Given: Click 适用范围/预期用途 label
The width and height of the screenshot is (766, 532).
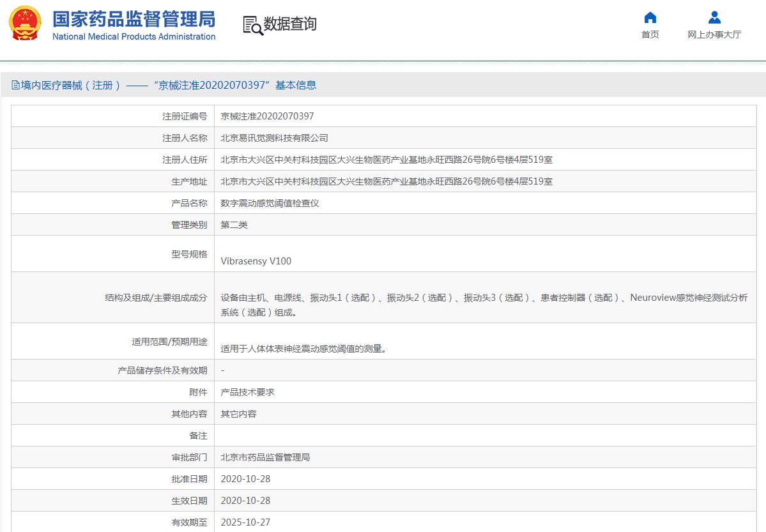Looking at the screenshot, I should click(x=169, y=342).
